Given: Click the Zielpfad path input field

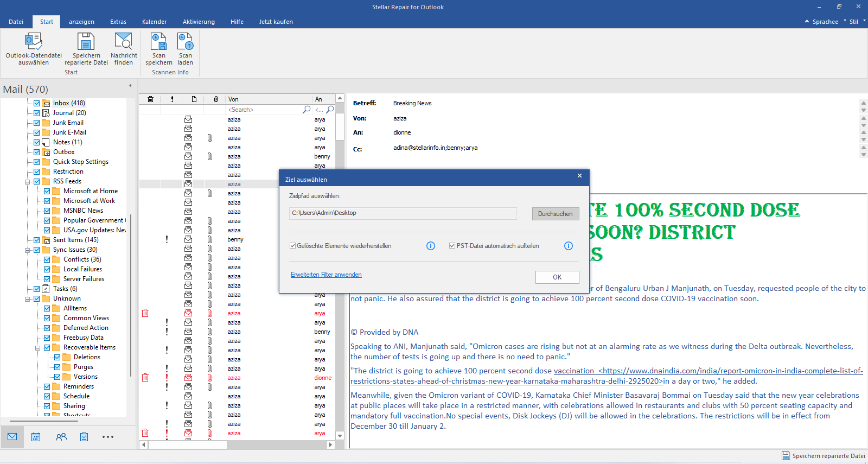Looking at the screenshot, I should click(403, 213).
